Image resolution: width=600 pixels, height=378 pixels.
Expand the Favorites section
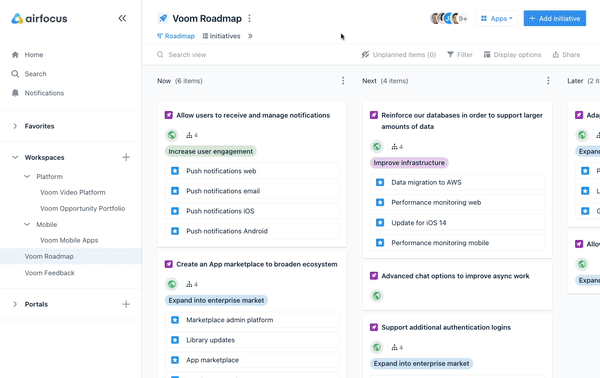point(15,126)
